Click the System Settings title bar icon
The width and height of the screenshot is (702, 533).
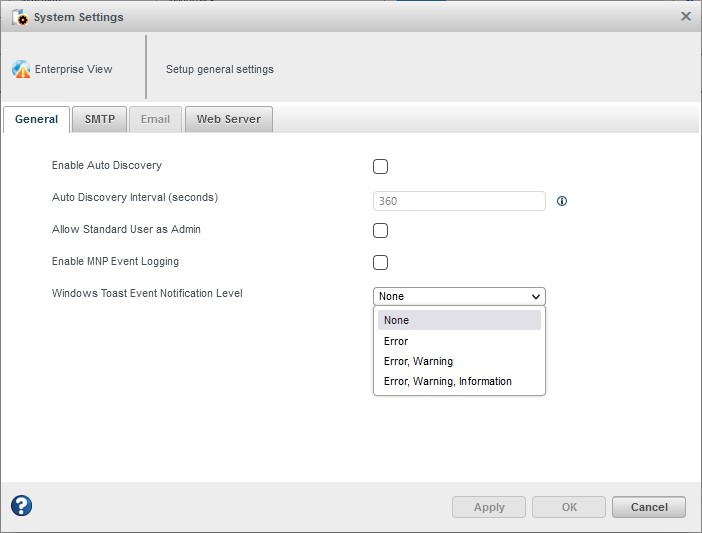[x=18, y=17]
